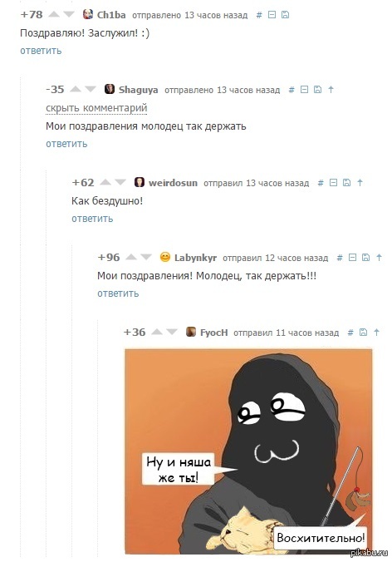
Task: Open Ch1ba's user profile
Action: tap(111, 15)
